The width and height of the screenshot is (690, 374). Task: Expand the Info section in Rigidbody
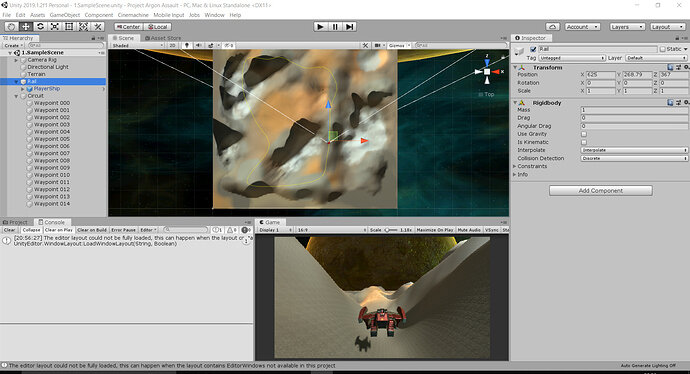(x=514, y=175)
